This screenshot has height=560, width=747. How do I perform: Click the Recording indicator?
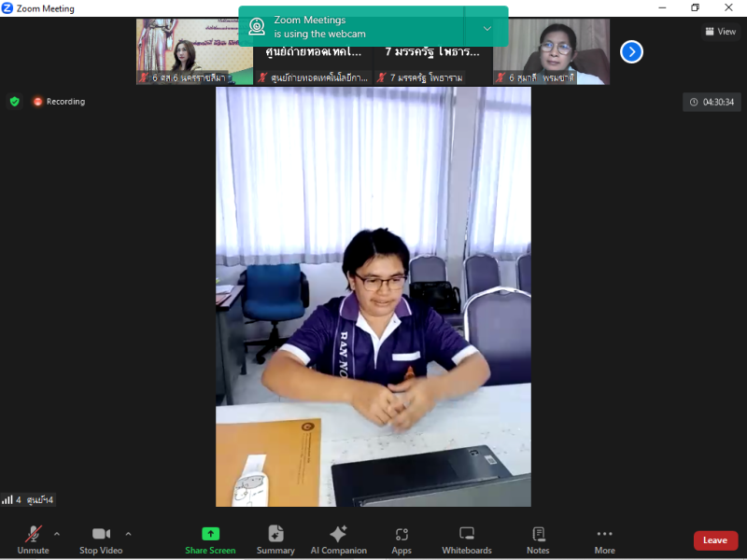pyautogui.click(x=59, y=102)
